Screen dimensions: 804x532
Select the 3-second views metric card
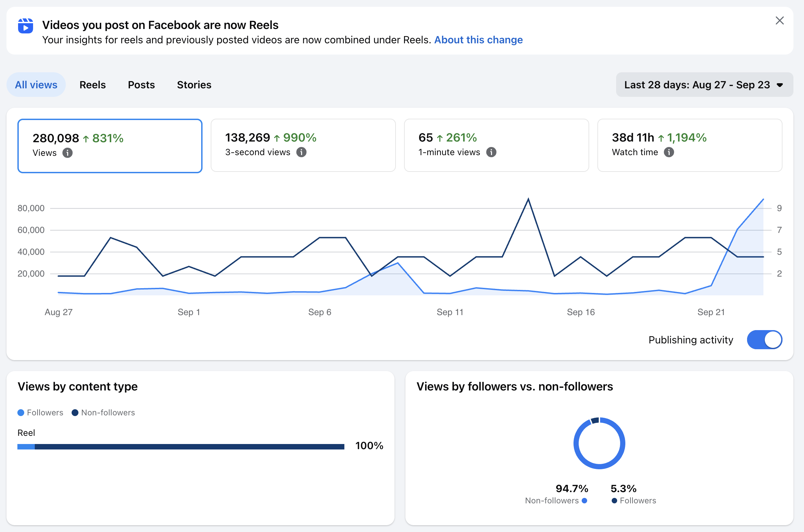(x=303, y=145)
